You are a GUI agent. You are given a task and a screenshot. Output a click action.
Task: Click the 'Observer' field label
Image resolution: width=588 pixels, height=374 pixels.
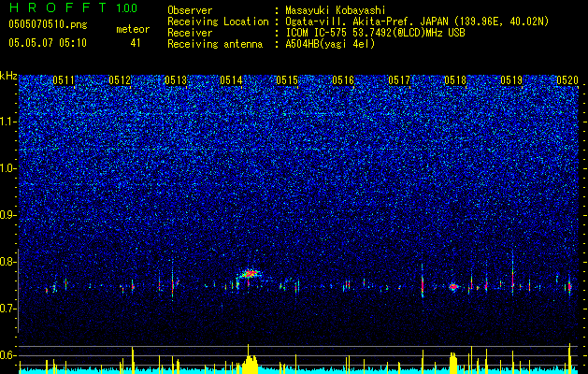190,10
